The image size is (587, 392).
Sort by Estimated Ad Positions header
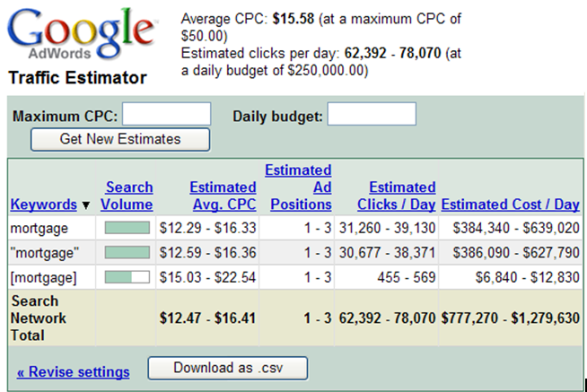298,187
